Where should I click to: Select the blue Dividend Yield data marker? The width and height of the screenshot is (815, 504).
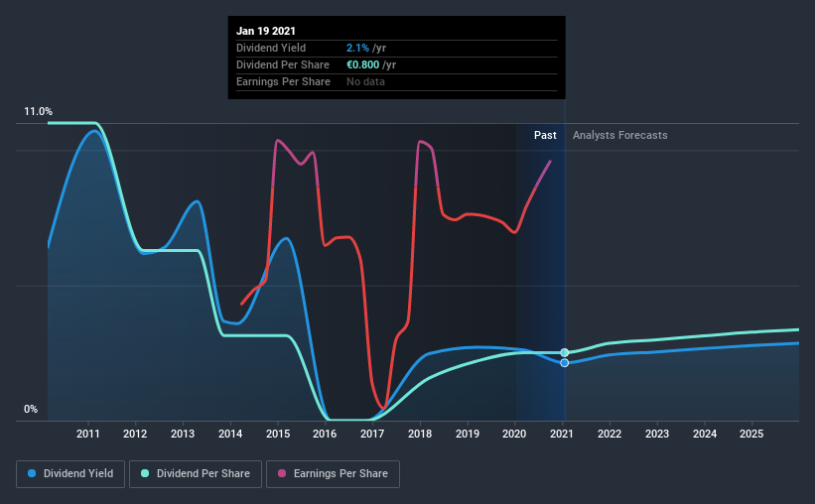[565, 363]
